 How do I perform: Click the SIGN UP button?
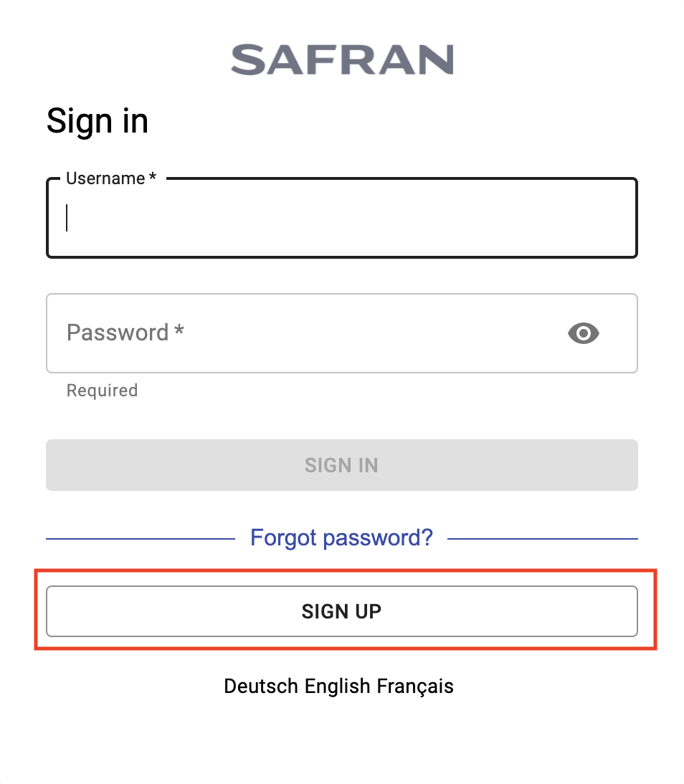point(342,611)
